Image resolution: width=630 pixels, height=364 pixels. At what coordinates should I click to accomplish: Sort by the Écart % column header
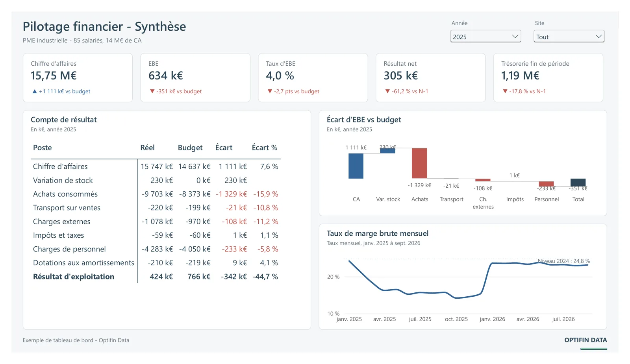(265, 148)
